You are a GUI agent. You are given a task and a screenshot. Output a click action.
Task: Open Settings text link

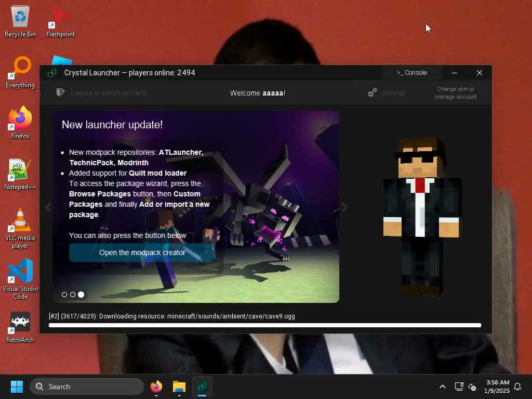point(393,92)
